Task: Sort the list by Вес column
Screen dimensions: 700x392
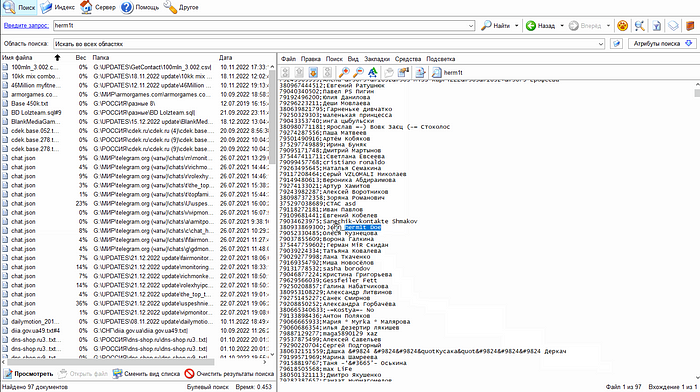Action: [x=81, y=58]
